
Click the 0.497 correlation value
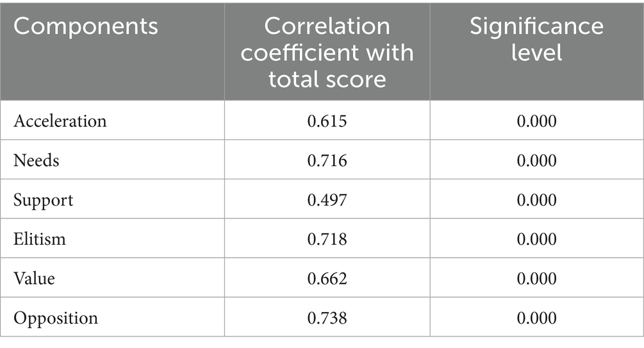[327, 200]
